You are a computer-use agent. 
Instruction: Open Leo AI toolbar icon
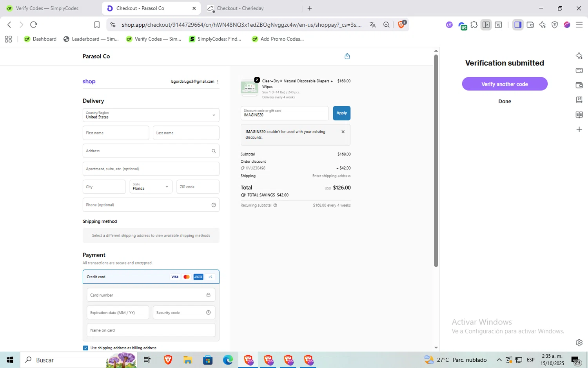[x=543, y=25]
